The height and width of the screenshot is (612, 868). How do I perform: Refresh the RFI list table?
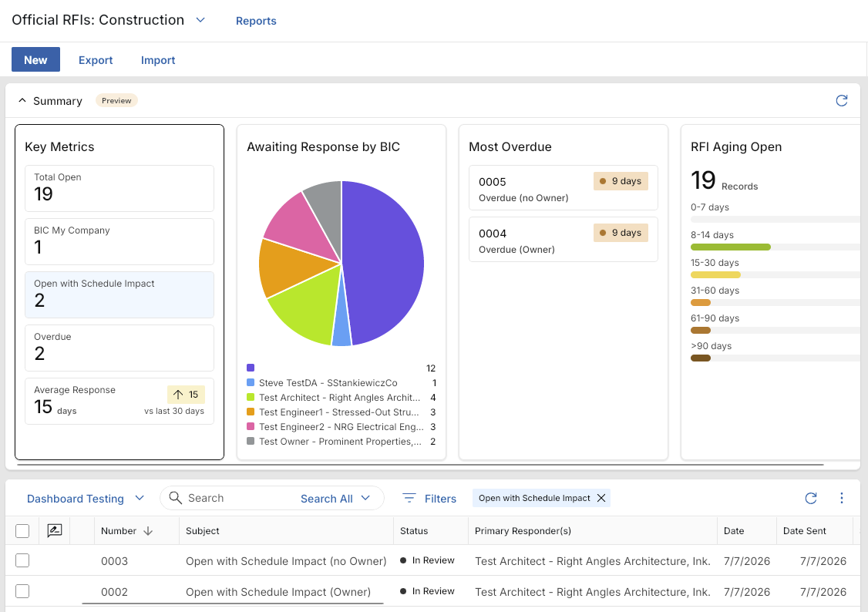coord(810,498)
